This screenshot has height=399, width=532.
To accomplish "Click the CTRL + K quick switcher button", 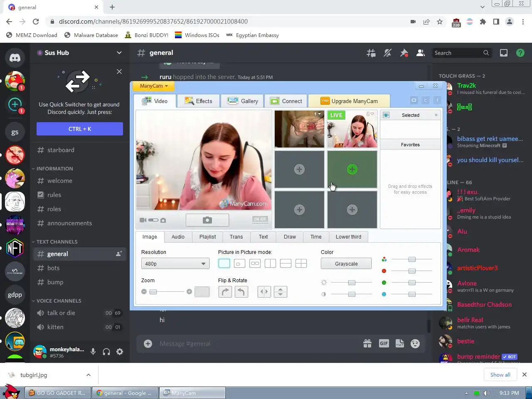I will 80,129.
